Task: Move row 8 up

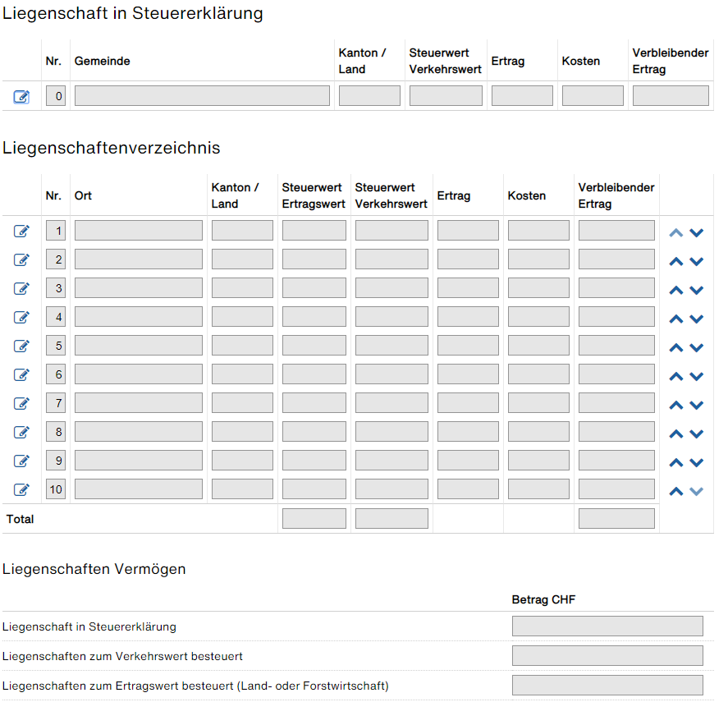Action: [676, 434]
